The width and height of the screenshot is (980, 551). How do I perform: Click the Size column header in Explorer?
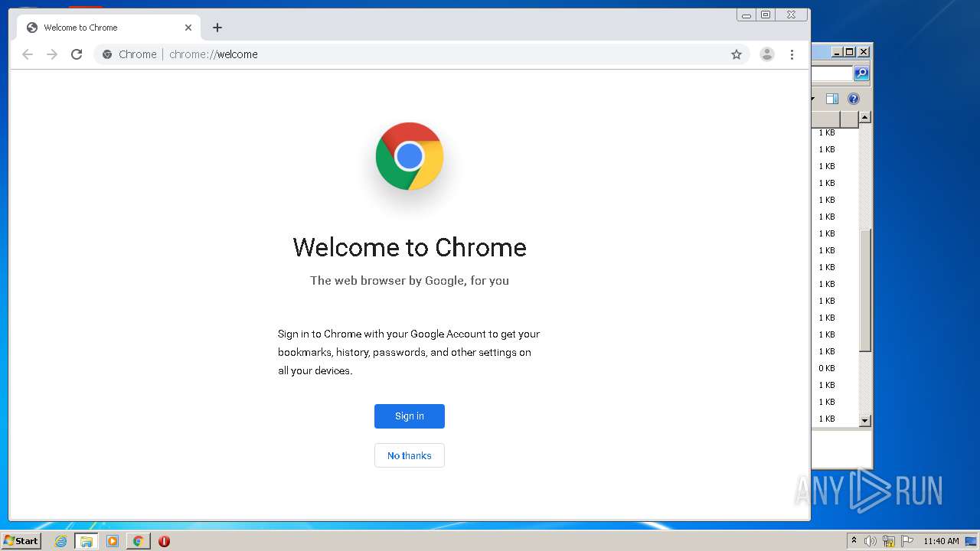point(826,119)
